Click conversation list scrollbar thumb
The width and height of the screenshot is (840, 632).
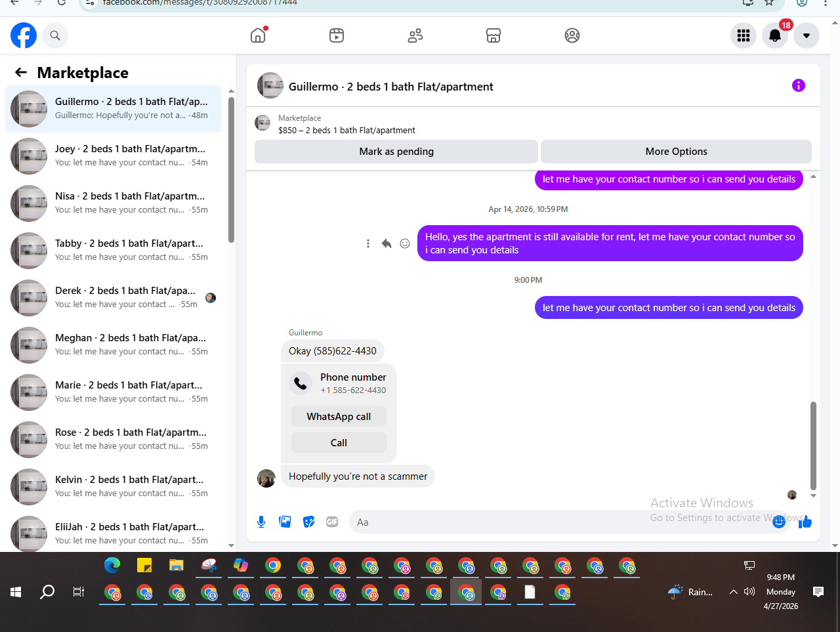pos(231,170)
